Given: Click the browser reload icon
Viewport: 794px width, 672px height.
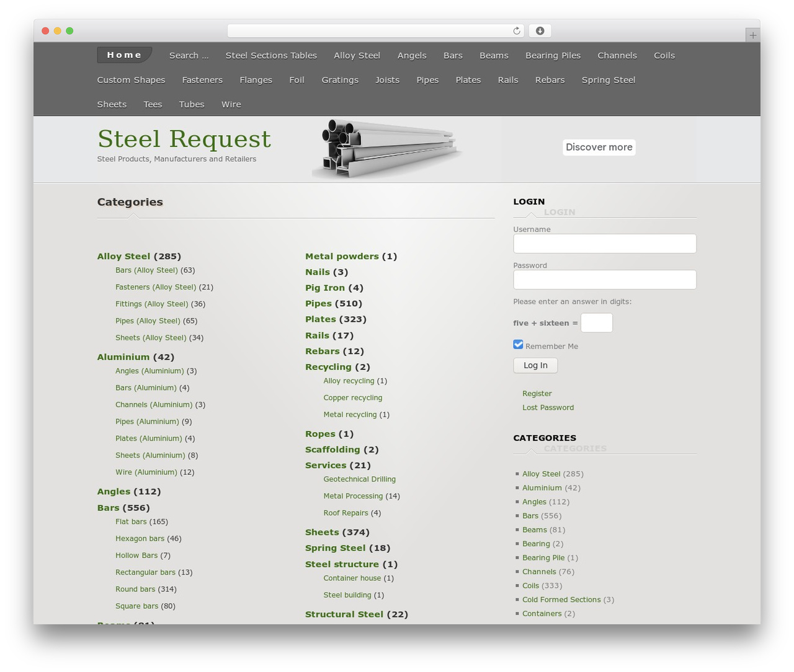Looking at the screenshot, I should tap(516, 31).
